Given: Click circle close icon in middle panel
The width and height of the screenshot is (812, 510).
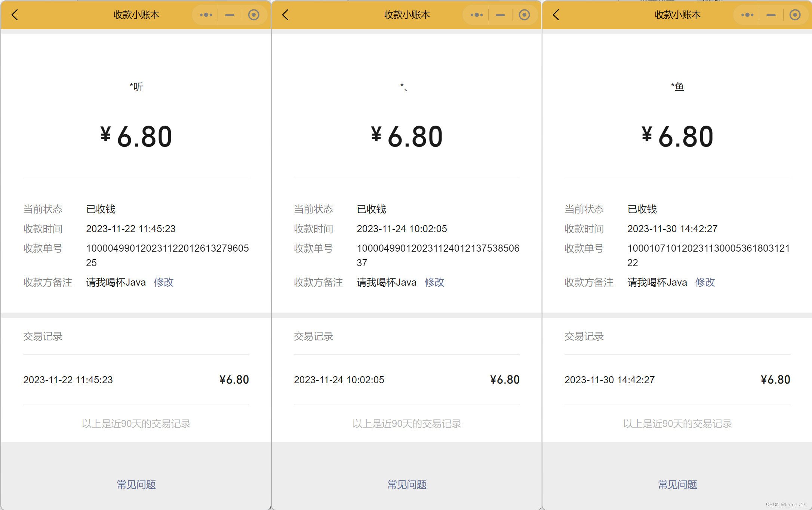Looking at the screenshot, I should pos(524,15).
